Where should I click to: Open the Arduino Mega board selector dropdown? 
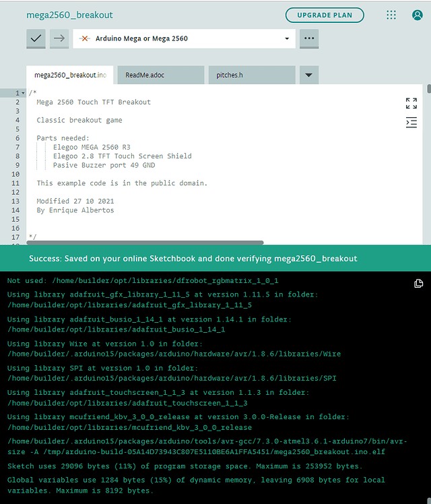pyautogui.click(x=184, y=38)
